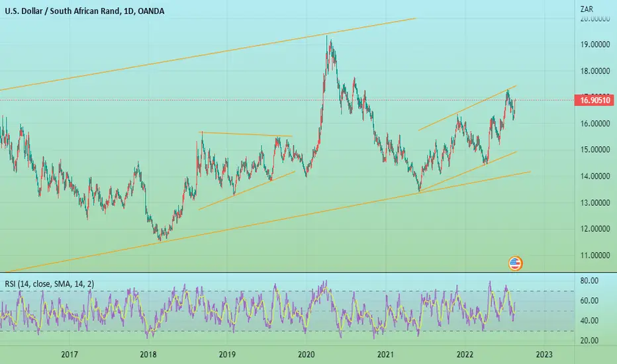Screen dimensions: 617x364
Task: Click the ZAR currency label
Action: tap(587, 9)
